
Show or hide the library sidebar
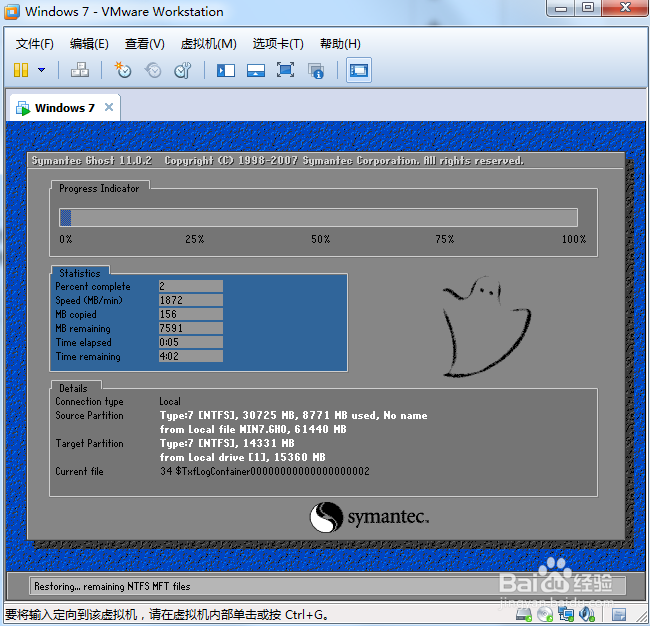226,70
